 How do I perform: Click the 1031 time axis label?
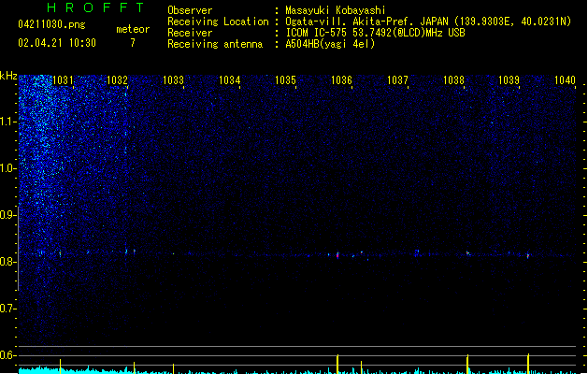(x=63, y=80)
